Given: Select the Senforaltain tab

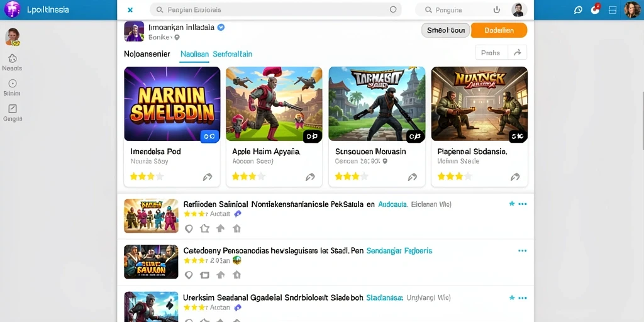Looking at the screenshot, I should point(233,54).
